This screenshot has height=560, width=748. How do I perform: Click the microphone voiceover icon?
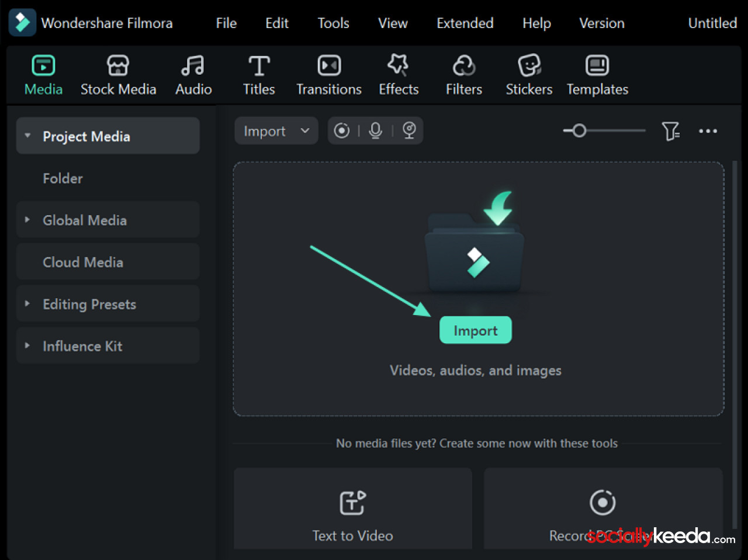click(376, 130)
